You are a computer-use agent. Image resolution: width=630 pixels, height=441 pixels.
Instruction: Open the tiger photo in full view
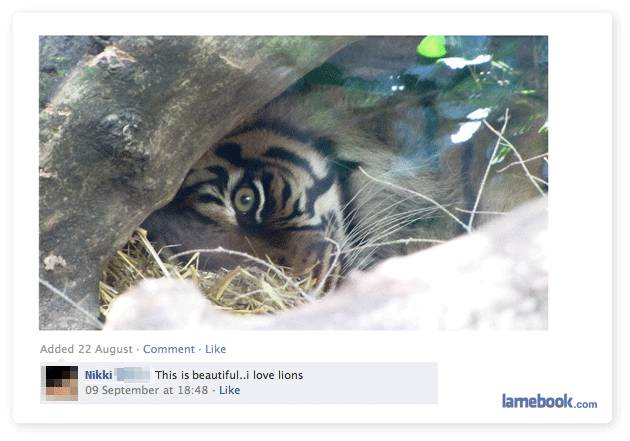coord(293,183)
